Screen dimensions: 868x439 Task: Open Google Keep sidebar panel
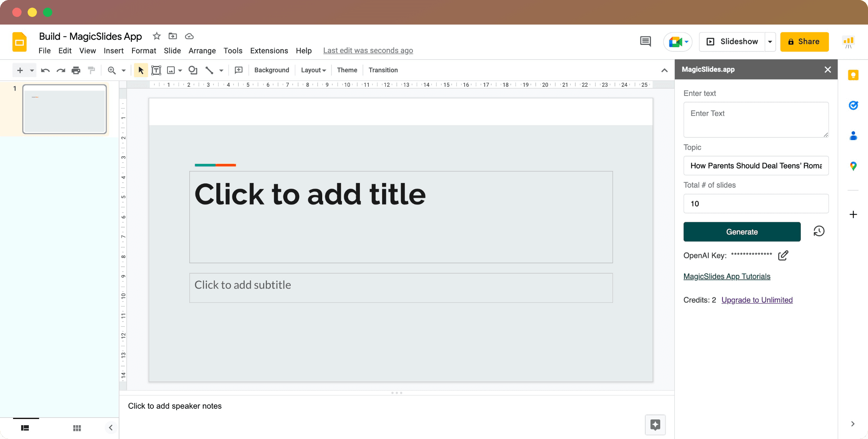coord(853,75)
